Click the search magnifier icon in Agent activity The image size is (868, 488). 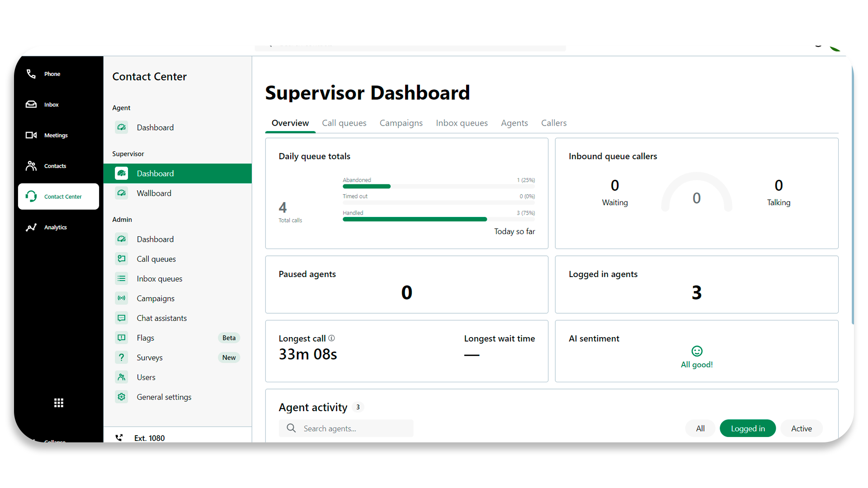pyautogui.click(x=291, y=428)
